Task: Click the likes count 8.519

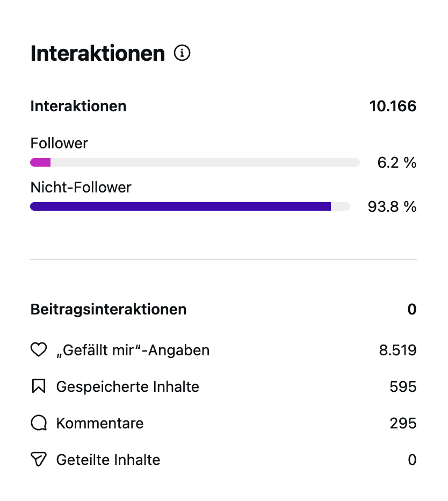Action: [x=398, y=350]
